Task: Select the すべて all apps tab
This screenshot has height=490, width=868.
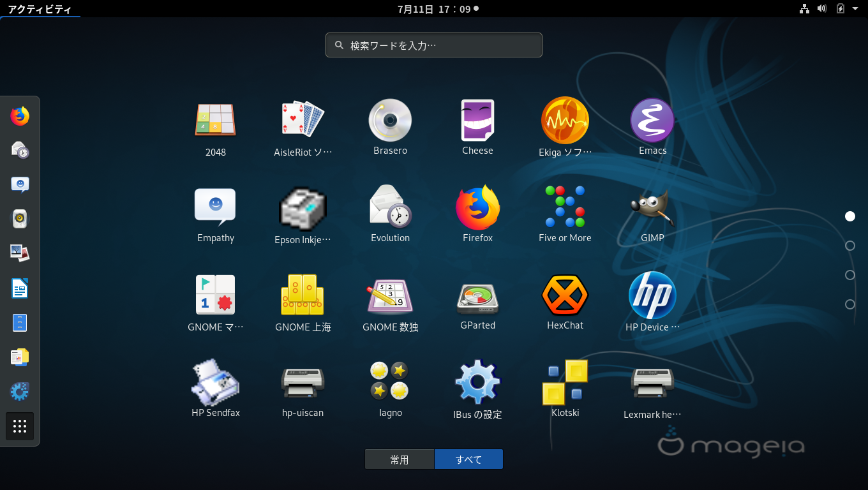Action: click(x=469, y=459)
